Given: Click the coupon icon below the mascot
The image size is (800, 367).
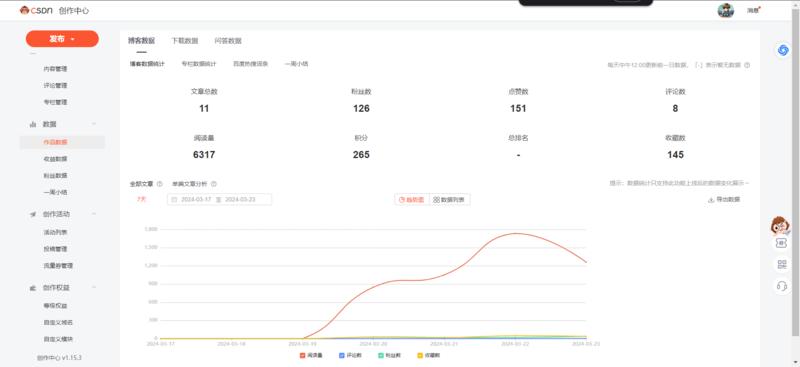Looking at the screenshot, I should (x=782, y=243).
